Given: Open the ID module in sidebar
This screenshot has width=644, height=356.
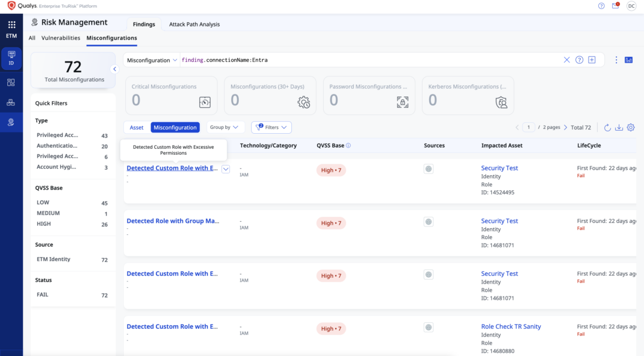Looking at the screenshot, I should point(11,58).
